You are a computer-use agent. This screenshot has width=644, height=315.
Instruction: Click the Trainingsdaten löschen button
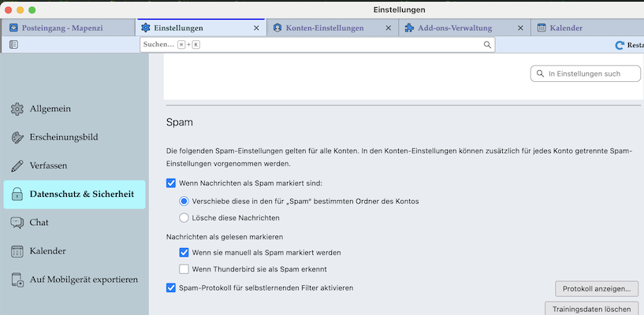[x=591, y=309]
